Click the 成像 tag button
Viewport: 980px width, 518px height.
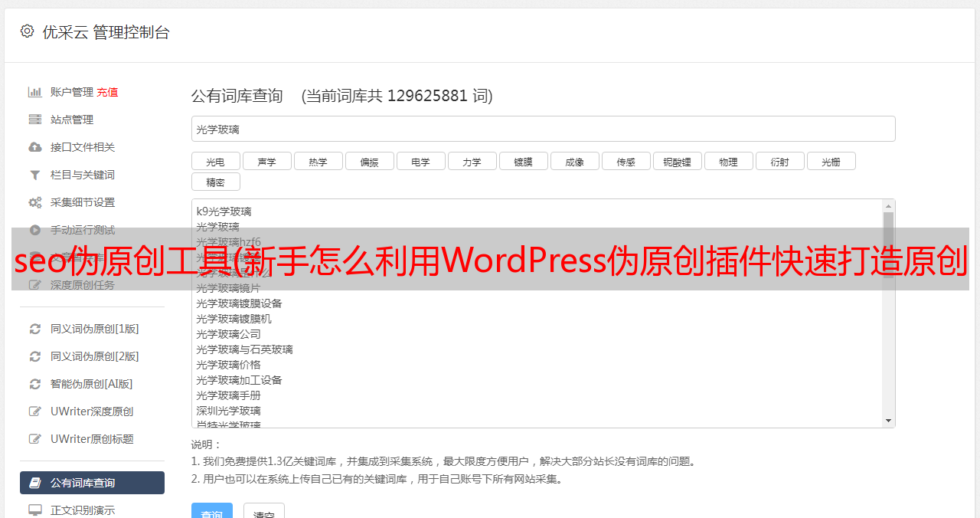coord(574,161)
